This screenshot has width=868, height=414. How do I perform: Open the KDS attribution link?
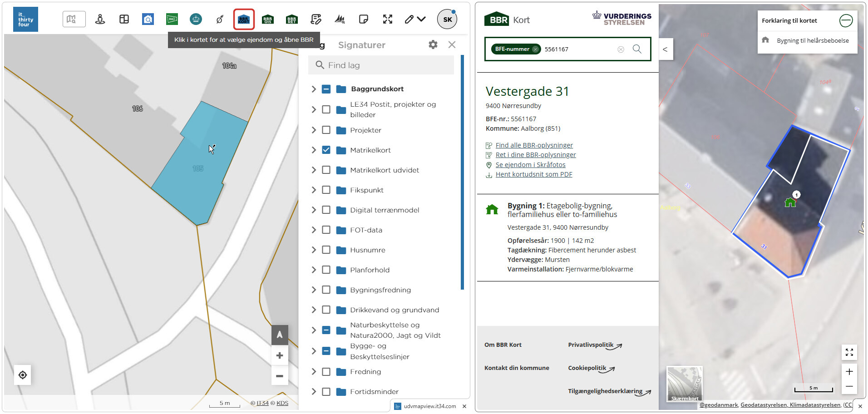(282, 403)
